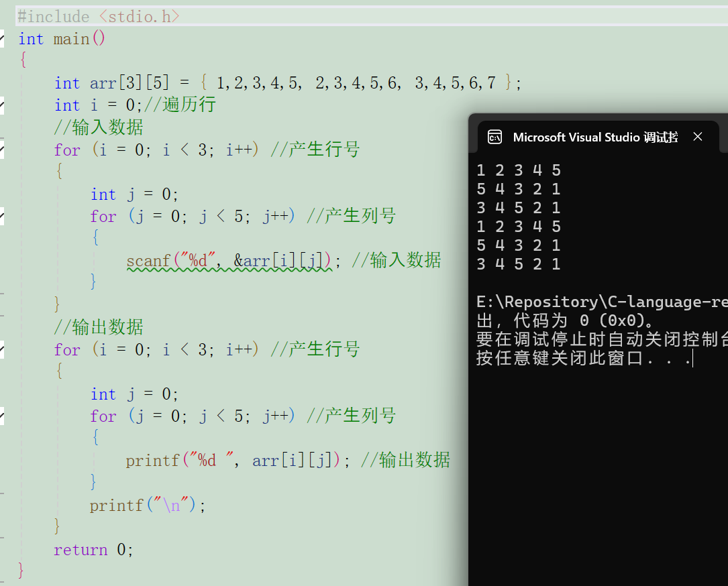Click the //遍历行 comment after int i = 0
This screenshot has height=586, width=728.
[180, 105]
